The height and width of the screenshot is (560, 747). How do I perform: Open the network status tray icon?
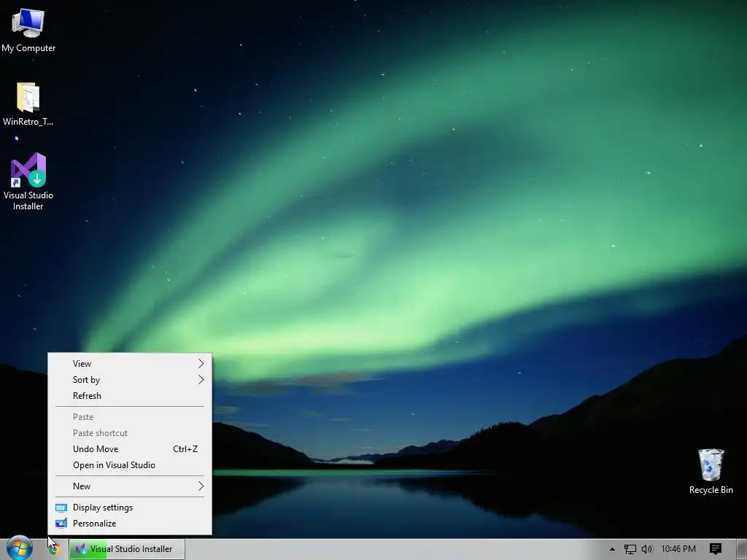point(630,549)
